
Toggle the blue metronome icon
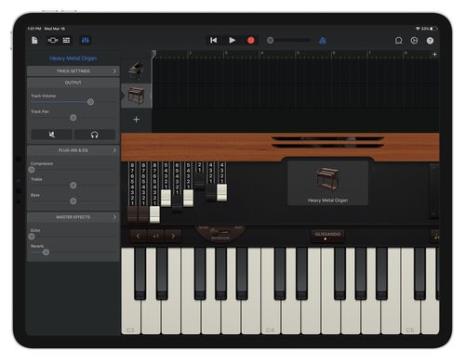click(x=322, y=41)
